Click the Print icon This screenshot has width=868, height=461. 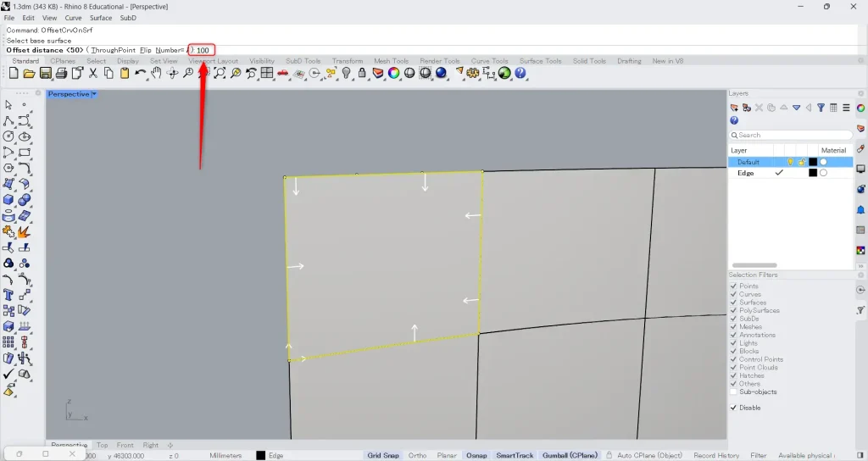pyautogui.click(x=61, y=73)
